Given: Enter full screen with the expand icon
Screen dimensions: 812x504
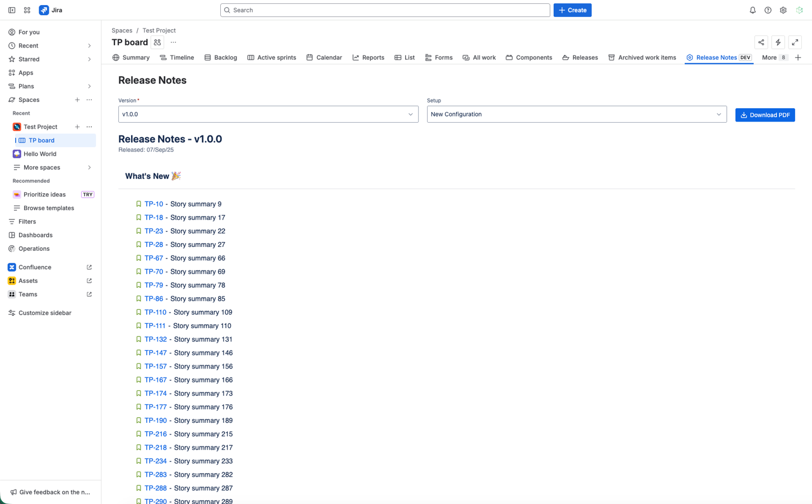Looking at the screenshot, I should (x=795, y=42).
